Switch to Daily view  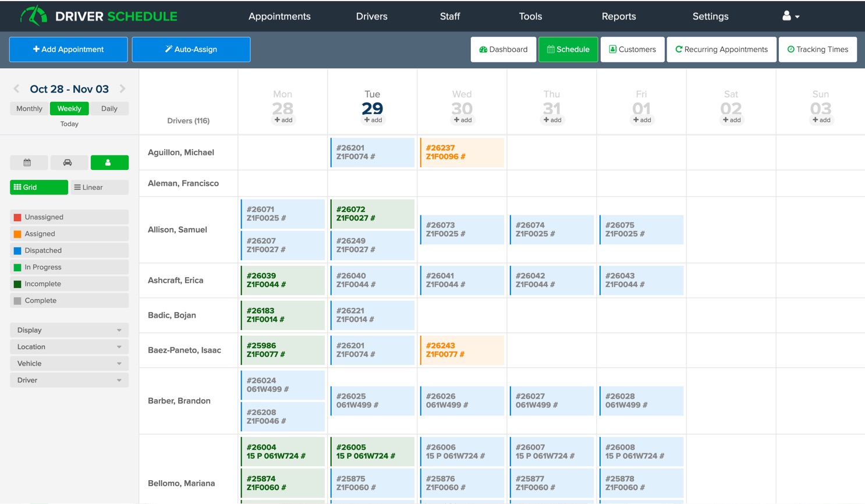coord(109,109)
